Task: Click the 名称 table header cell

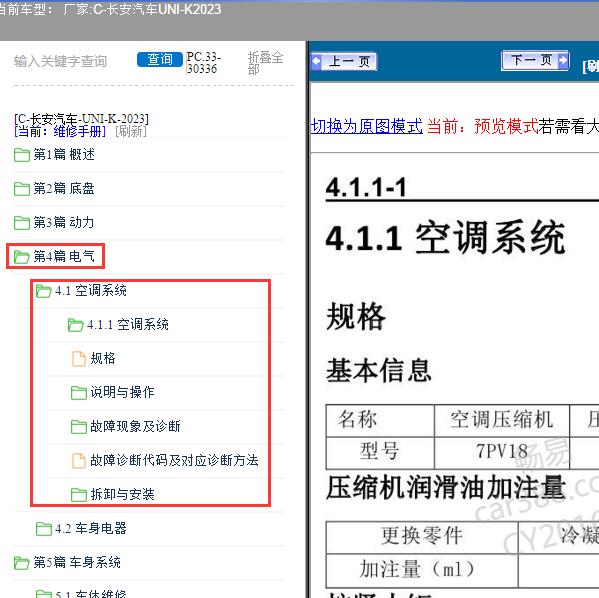Action: pyautogui.click(x=380, y=420)
